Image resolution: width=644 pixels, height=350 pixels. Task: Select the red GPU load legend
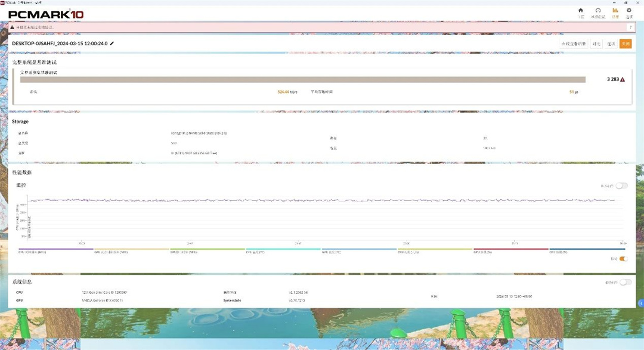(x=510, y=250)
